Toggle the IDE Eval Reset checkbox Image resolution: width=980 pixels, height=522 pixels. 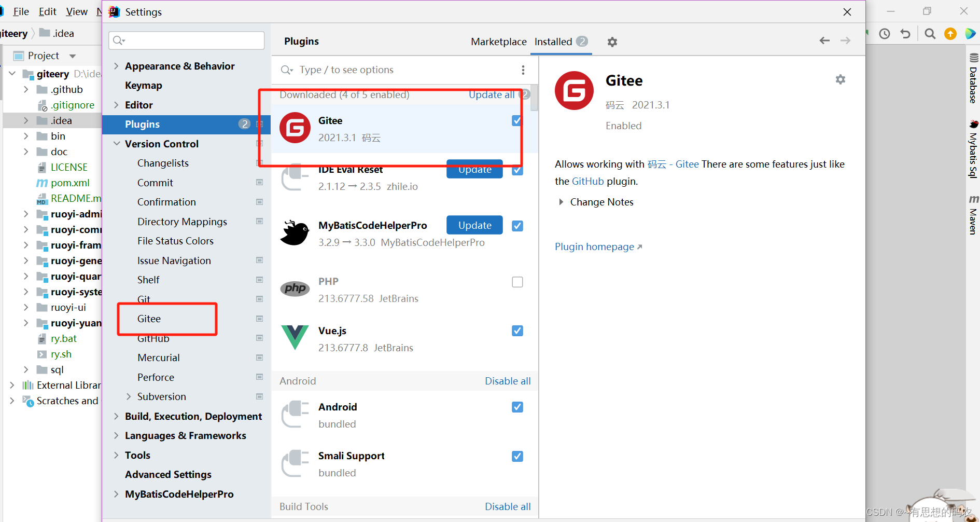point(517,170)
